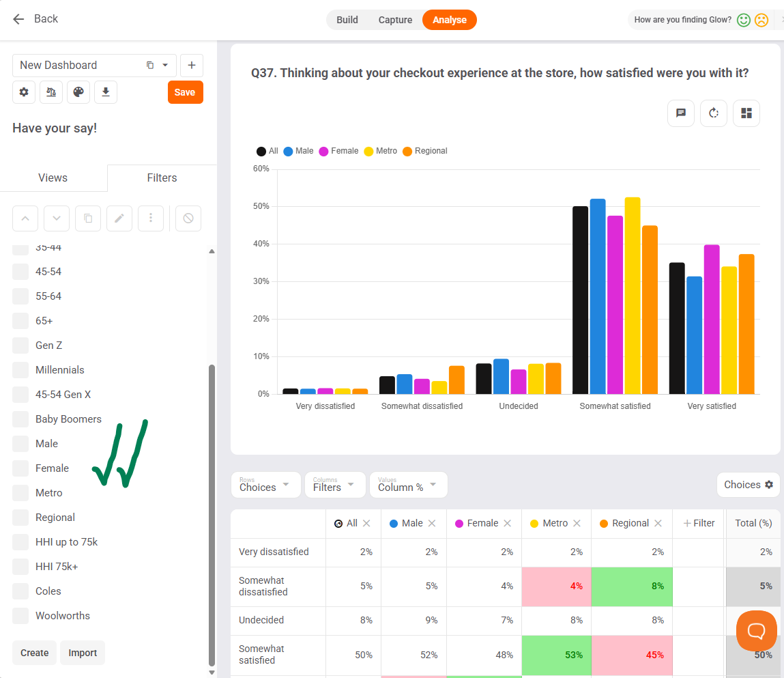Tick the Millennials filter checkbox

coord(20,370)
